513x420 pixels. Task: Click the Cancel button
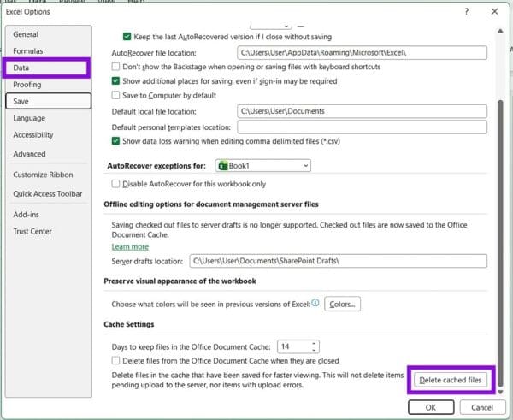pos(482,407)
